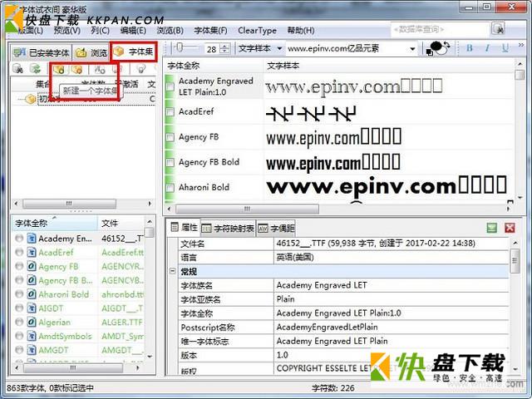The width and height of the screenshot is (532, 399).
Task: Click the properties panel vertical scrollbar thumb
Action: coord(515,261)
